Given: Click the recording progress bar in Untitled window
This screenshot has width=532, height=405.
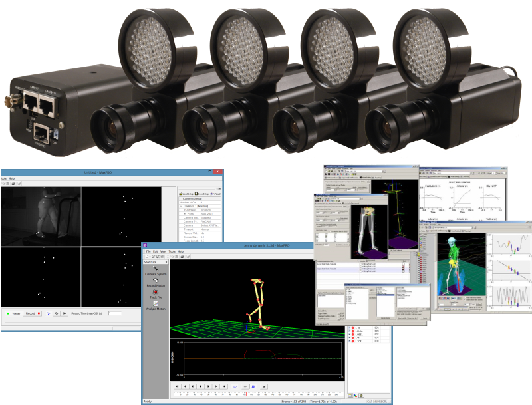Looking at the screenshot, I should 72,320.
